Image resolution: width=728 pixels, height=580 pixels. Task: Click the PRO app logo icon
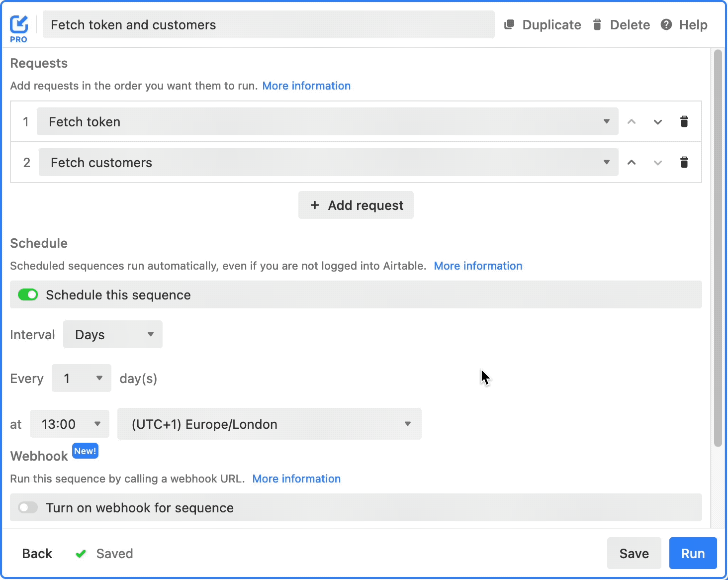click(x=19, y=25)
